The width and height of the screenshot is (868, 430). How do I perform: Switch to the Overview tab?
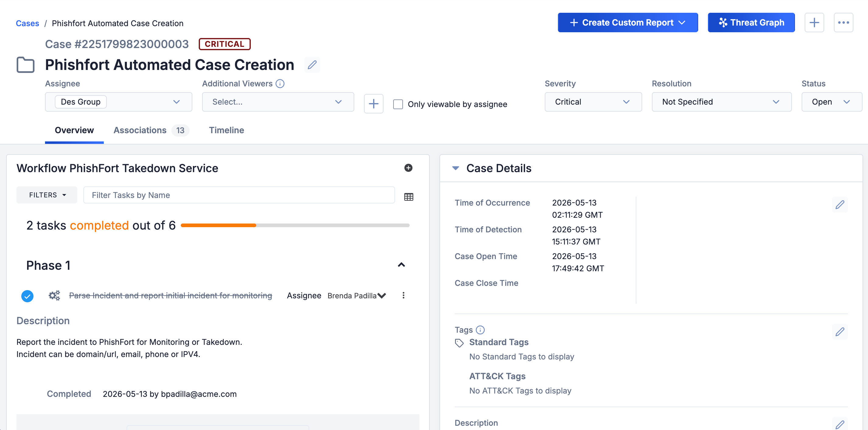74,130
